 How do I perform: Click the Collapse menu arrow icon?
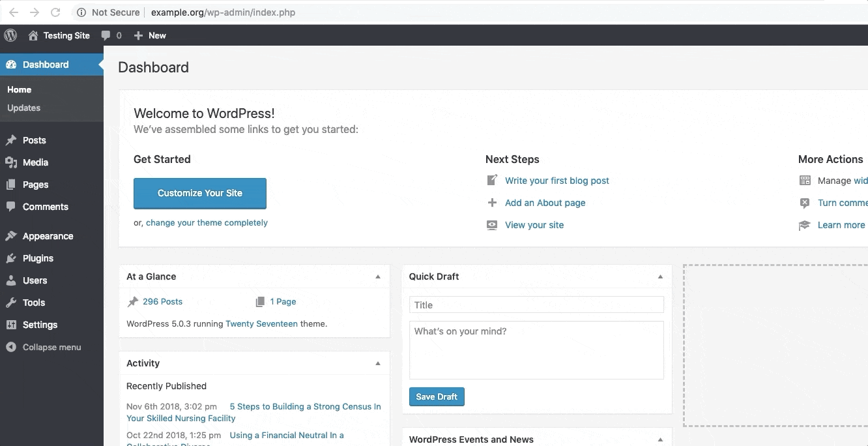point(11,347)
